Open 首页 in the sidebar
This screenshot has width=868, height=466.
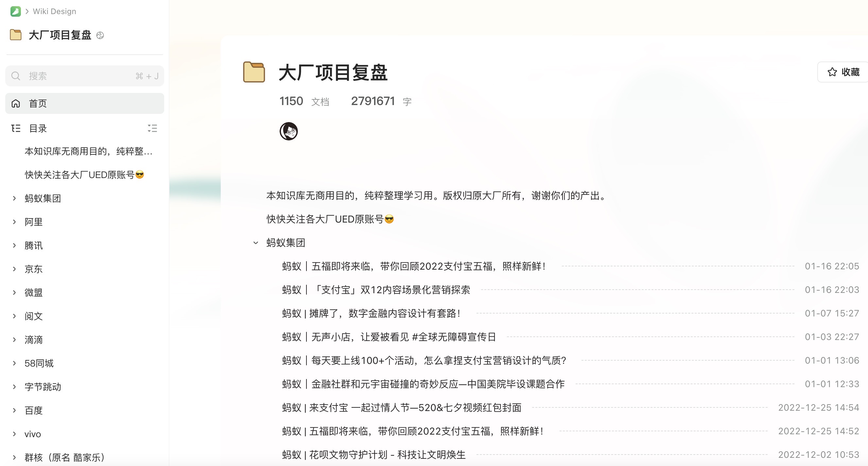tap(38, 103)
